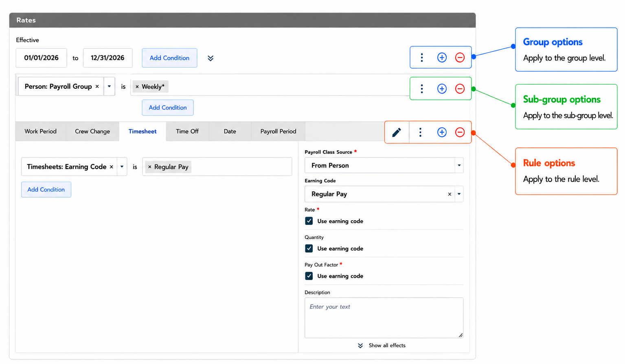Open the Date tab
The width and height of the screenshot is (625, 364).
230,132
